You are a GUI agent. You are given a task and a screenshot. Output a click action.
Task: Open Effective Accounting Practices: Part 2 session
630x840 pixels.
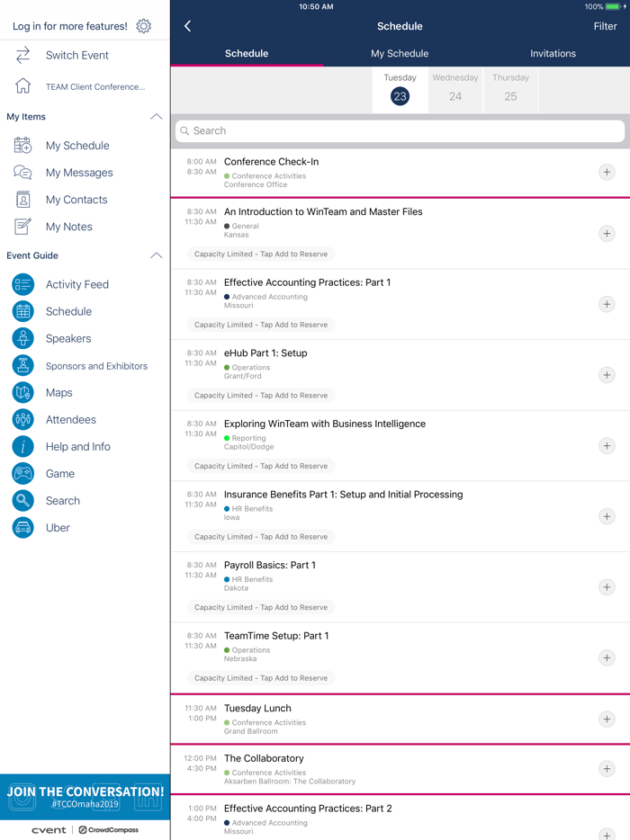coord(308,809)
